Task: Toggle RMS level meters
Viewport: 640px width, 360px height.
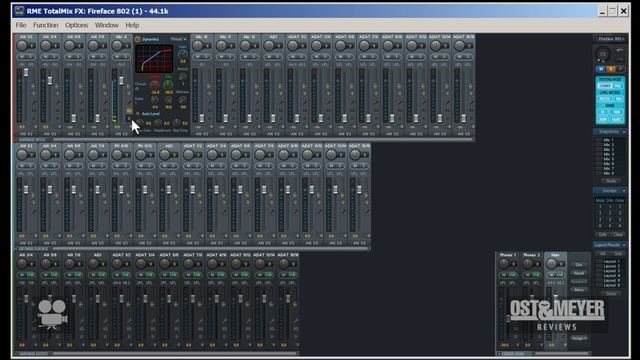Action: pos(618,99)
